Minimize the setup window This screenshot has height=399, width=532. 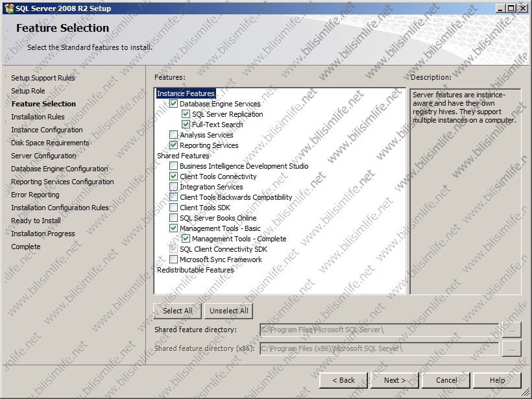click(x=500, y=8)
